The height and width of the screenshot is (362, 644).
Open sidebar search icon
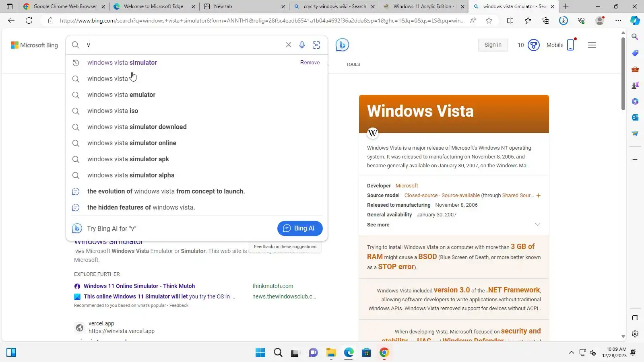click(x=635, y=37)
